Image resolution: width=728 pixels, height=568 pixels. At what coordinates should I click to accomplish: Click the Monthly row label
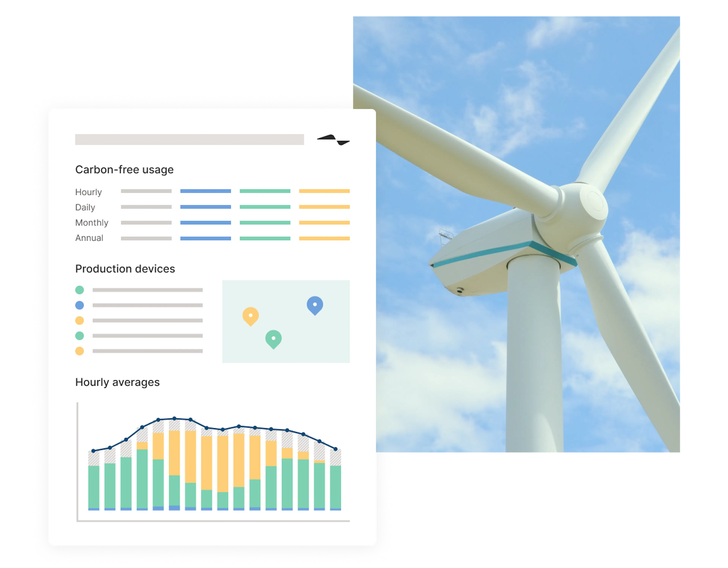click(92, 222)
